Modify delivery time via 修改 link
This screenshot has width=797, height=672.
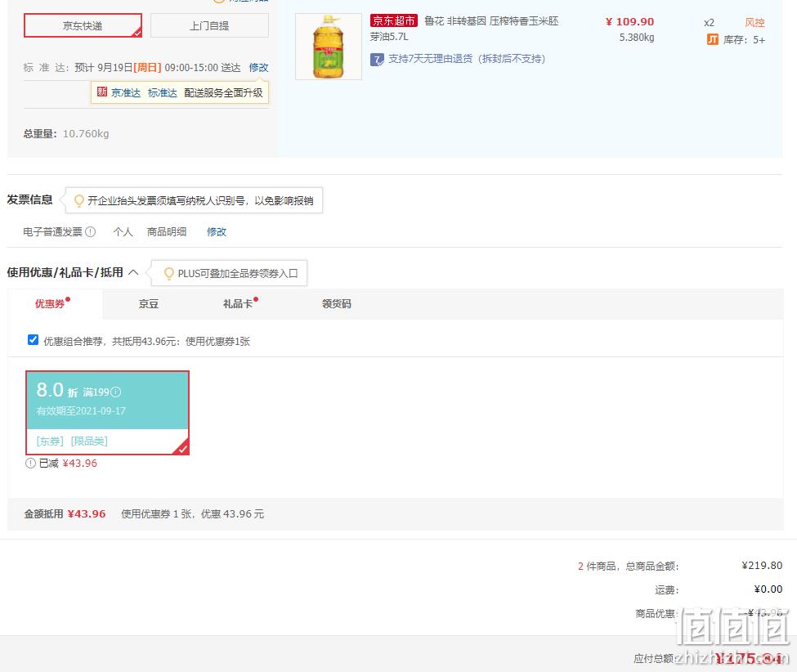[258, 68]
